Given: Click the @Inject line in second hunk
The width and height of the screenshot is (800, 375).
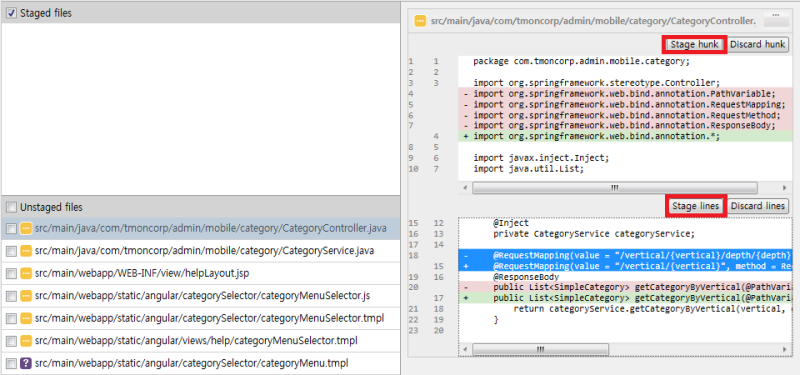Looking at the screenshot, I should [x=511, y=223].
